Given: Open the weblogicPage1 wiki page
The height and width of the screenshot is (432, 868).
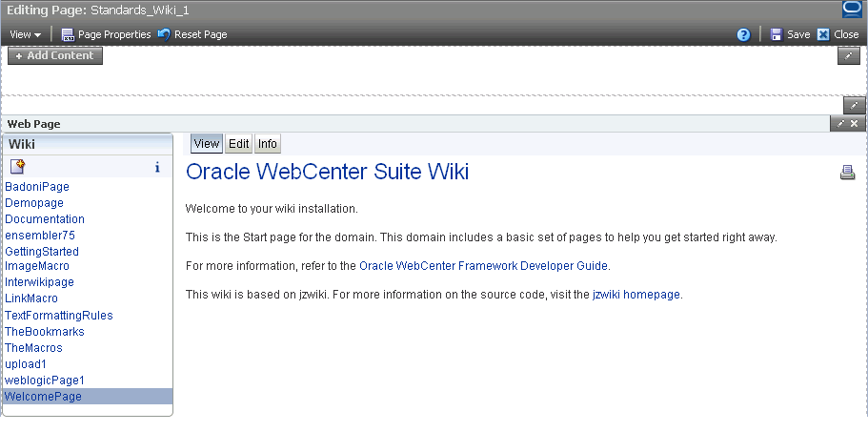Looking at the screenshot, I should click(x=45, y=380).
